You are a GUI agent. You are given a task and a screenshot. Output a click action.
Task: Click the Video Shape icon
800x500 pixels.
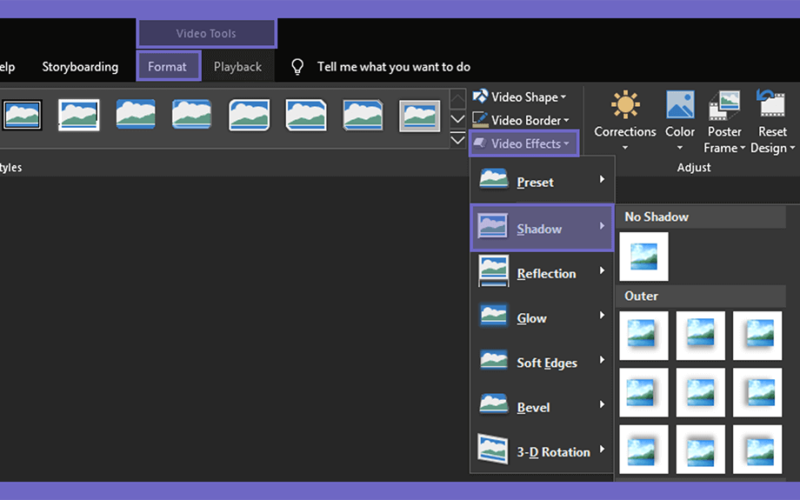pyautogui.click(x=480, y=96)
